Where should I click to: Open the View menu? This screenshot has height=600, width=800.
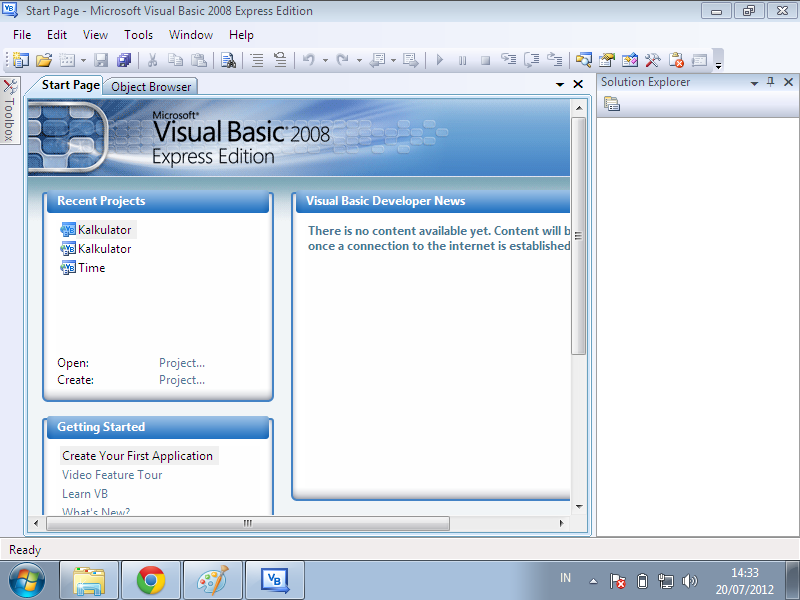(x=95, y=35)
